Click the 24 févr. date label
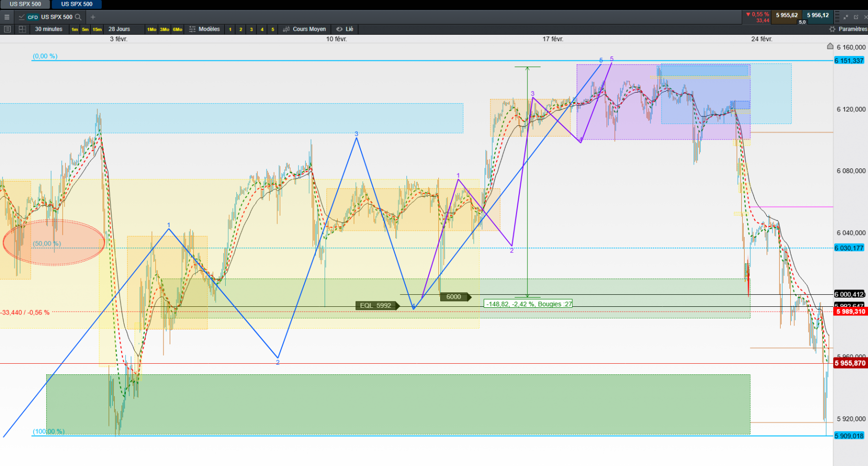The image size is (868, 466). coord(761,39)
